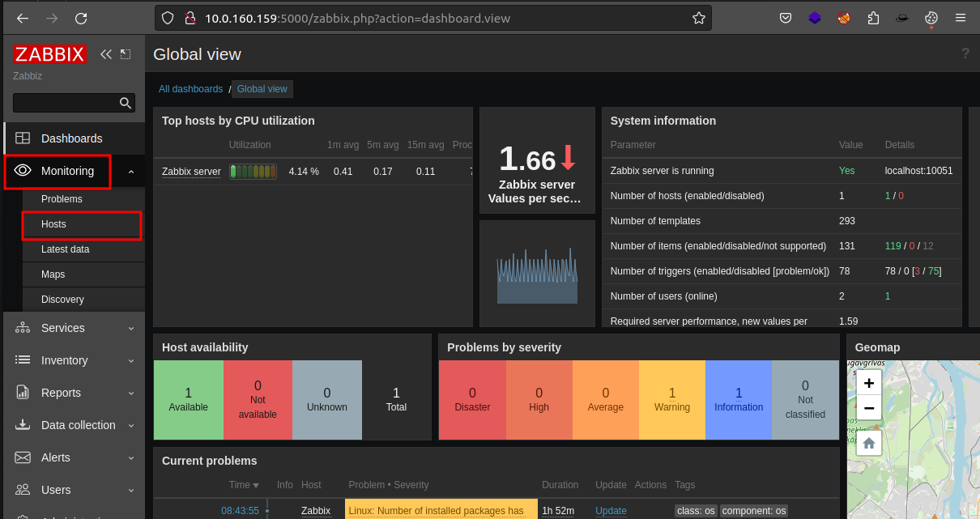Click the class: os tag
This screenshot has height=519, width=980.
[x=695, y=511]
